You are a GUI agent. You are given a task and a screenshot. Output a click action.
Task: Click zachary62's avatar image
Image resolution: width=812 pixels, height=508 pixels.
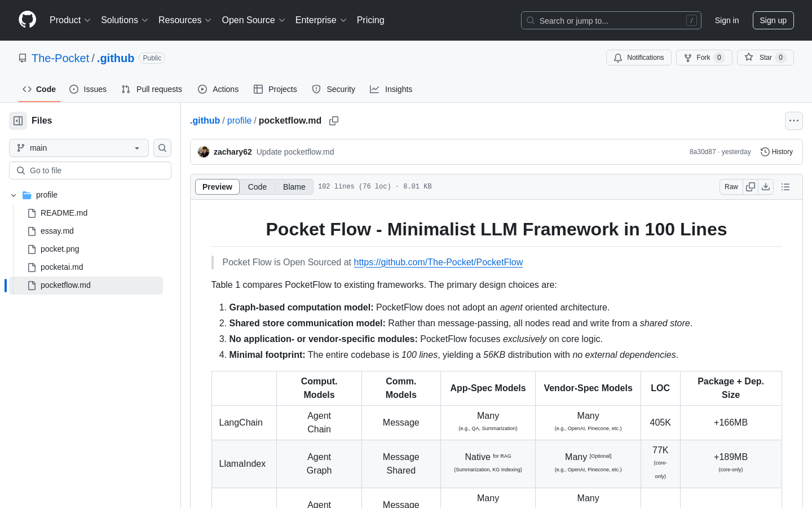pyautogui.click(x=204, y=152)
